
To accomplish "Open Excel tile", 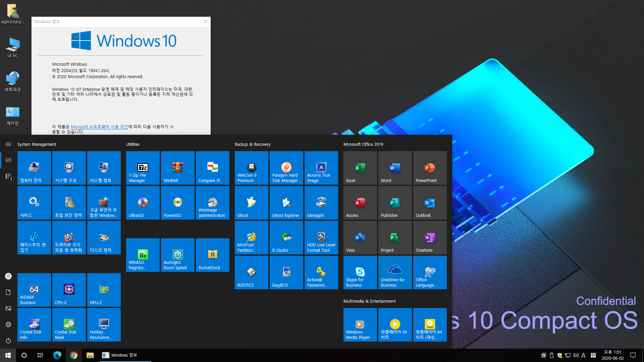I will pyautogui.click(x=360, y=168).
